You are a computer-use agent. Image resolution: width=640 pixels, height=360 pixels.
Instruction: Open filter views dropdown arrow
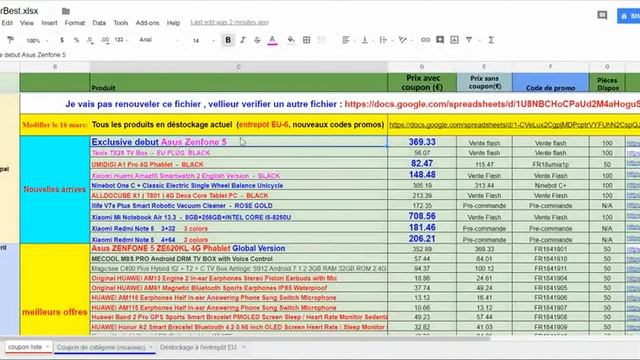click(480, 40)
